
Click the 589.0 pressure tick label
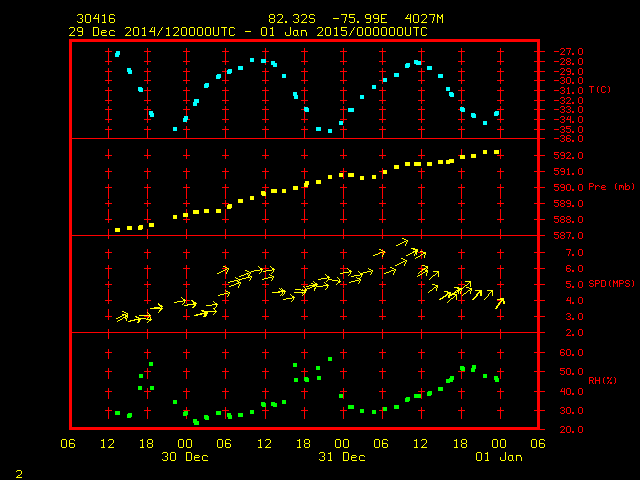pos(568,204)
